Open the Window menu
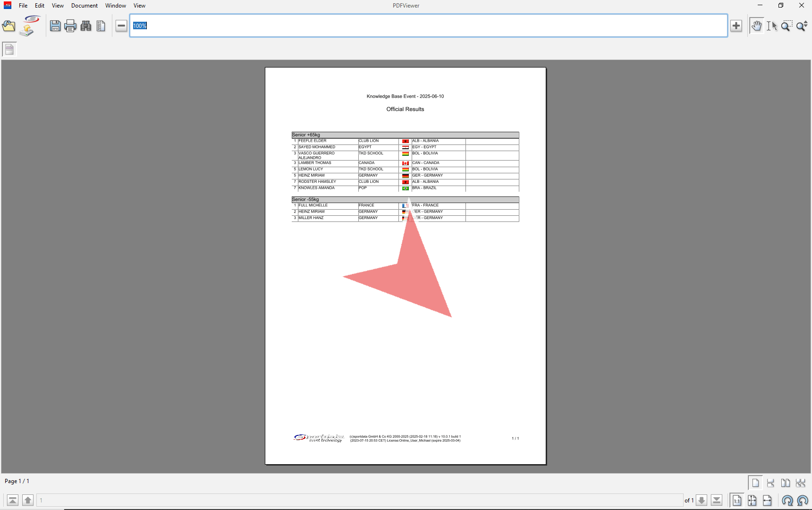Image resolution: width=812 pixels, height=510 pixels. [x=115, y=6]
